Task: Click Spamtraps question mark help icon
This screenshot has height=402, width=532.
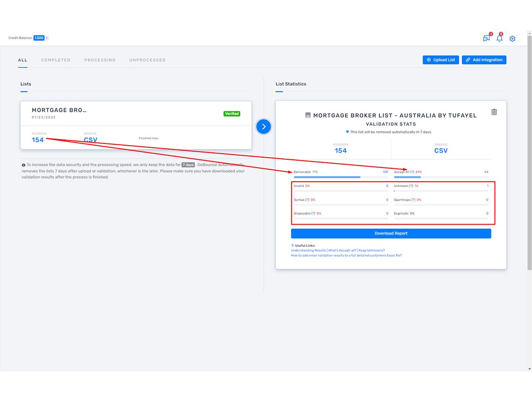Action: (414, 200)
